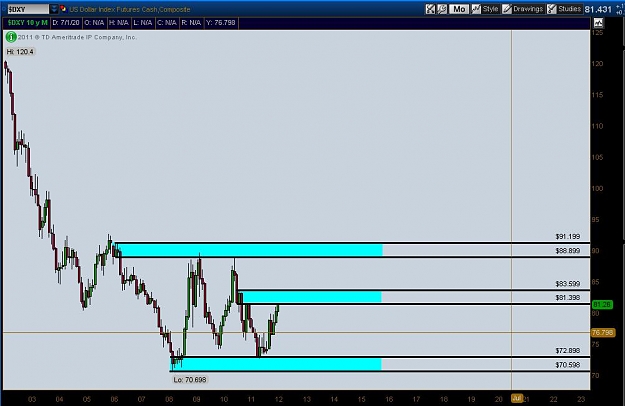Click the Hi: 120.4 bubble label

click(x=20, y=52)
